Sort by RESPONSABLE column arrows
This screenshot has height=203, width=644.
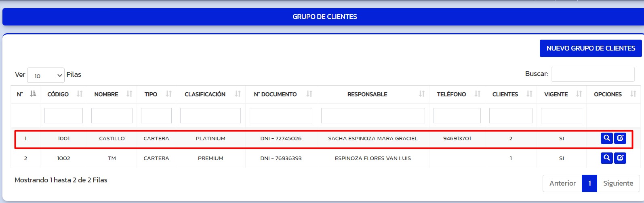(422, 94)
